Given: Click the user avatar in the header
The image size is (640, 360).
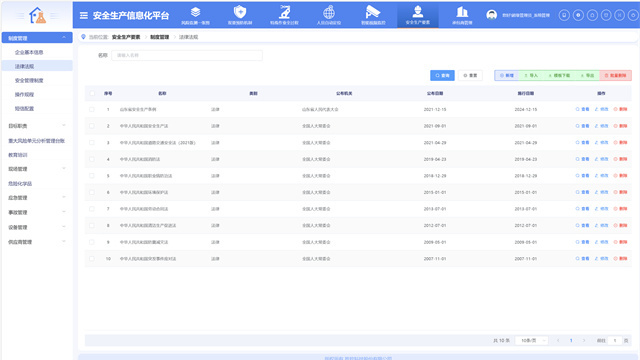Looking at the screenshot, I should pos(491,15).
